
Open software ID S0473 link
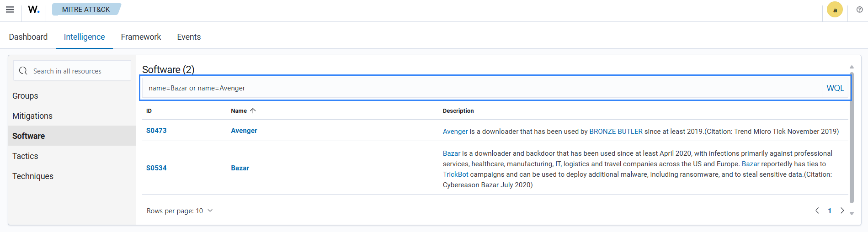156,131
